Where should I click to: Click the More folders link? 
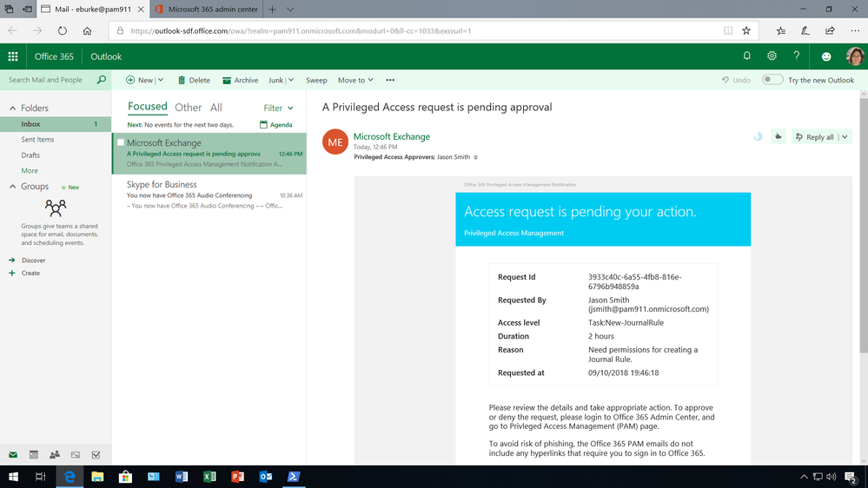30,170
